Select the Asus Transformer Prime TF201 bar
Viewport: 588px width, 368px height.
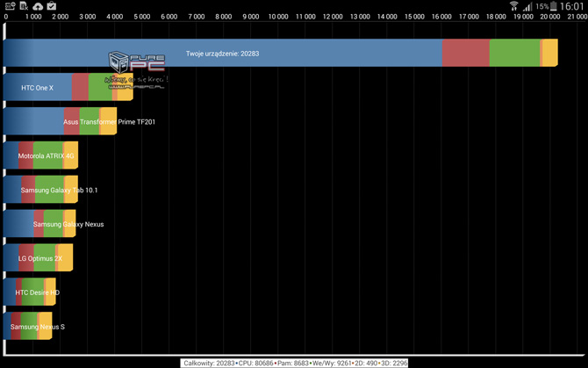(x=60, y=121)
